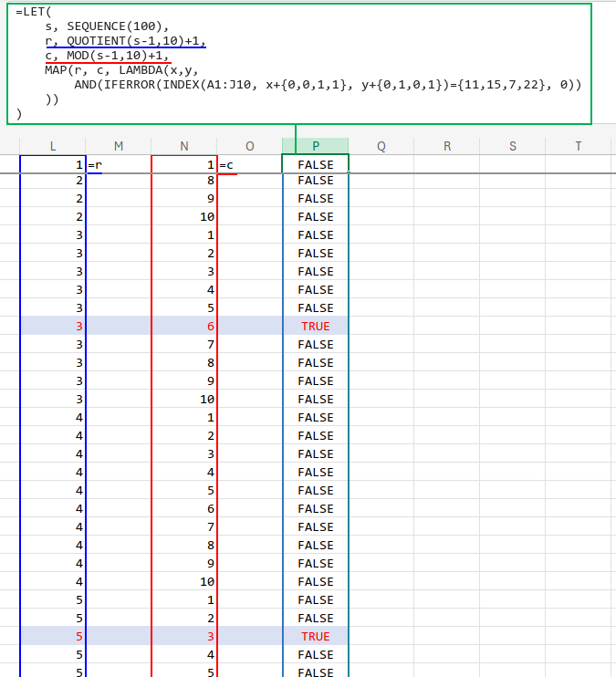
Task: Click the red-underlined MOD line in formula
Action: click(x=108, y=55)
